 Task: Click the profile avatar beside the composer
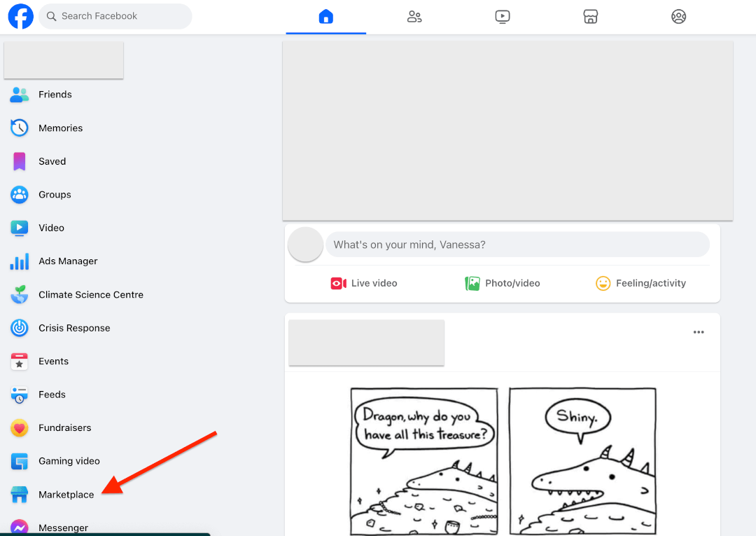click(305, 245)
